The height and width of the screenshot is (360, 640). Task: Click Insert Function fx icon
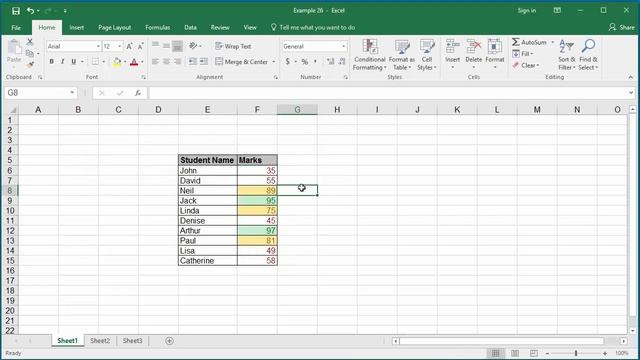138,93
